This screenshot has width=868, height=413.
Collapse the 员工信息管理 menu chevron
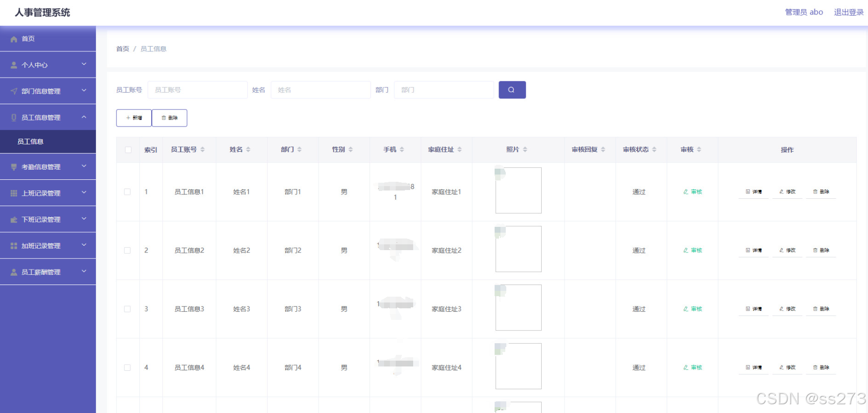pos(84,117)
